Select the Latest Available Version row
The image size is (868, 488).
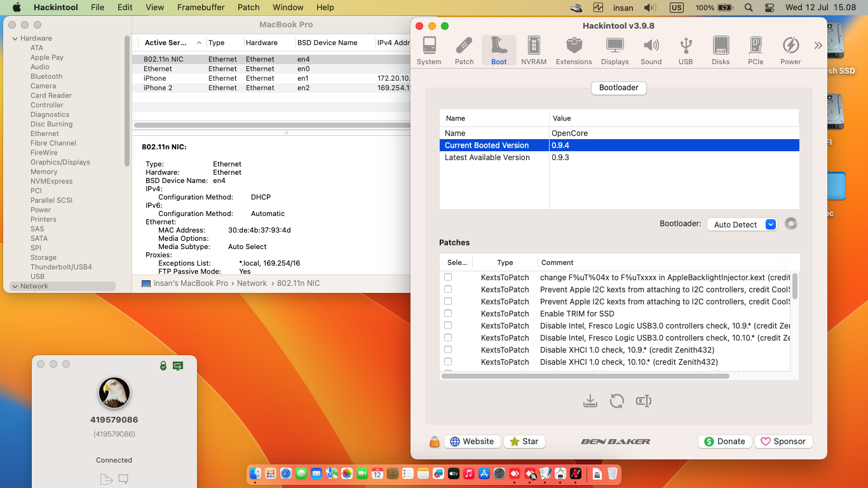618,158
